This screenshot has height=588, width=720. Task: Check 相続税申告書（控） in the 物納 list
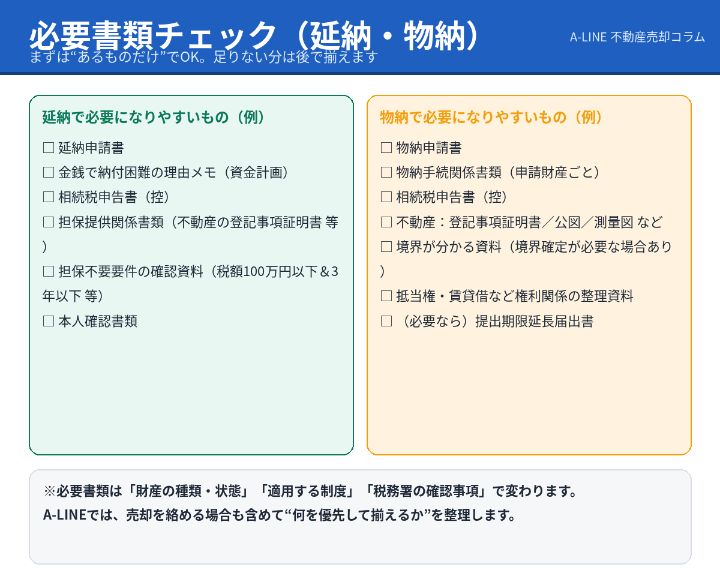click(386, 197)
